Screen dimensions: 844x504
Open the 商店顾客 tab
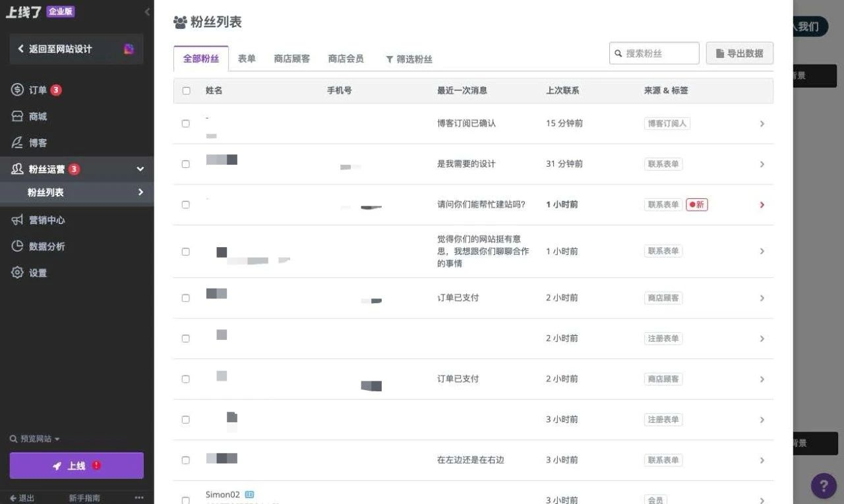[x=291, y=59]
